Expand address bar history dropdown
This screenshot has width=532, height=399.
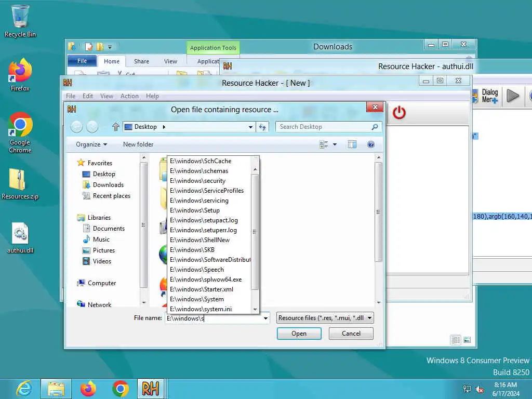click(x=250, y=127)
